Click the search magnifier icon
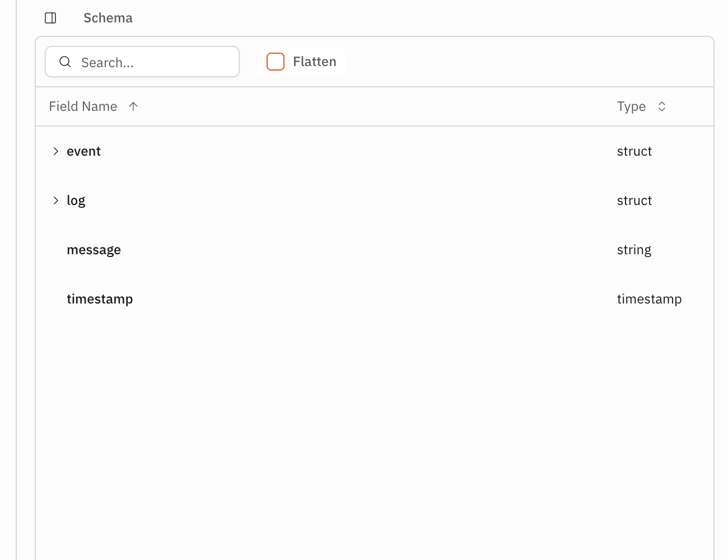728x560 pixels. (65, 62)
